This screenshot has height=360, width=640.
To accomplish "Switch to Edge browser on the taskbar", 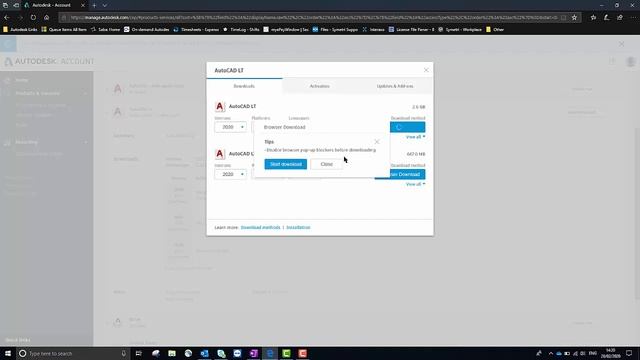I will (x=270, y=353).
